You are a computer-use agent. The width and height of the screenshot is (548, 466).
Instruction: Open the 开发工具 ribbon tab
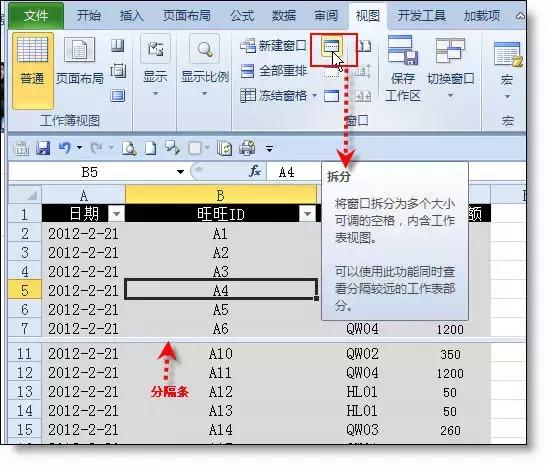coord(422,16)
